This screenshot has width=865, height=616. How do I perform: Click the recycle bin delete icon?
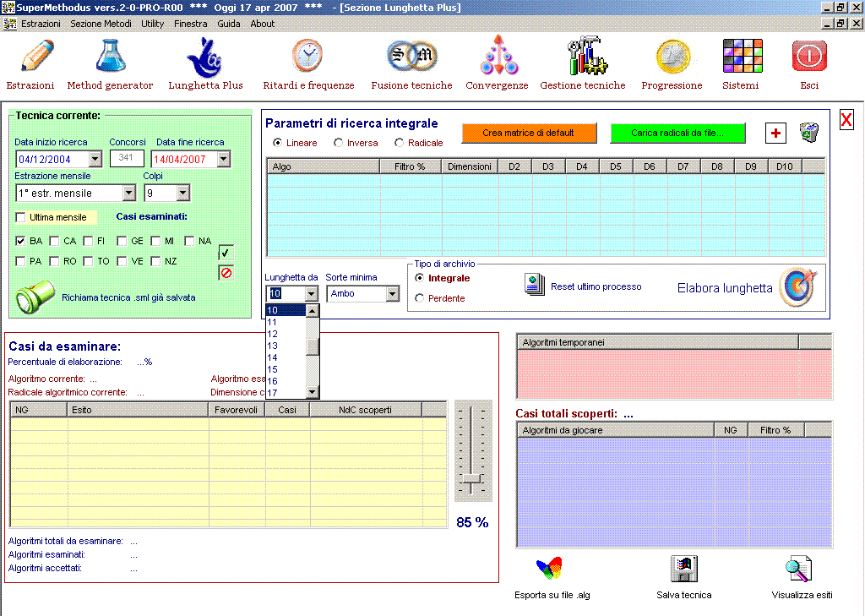click(809, 133)
